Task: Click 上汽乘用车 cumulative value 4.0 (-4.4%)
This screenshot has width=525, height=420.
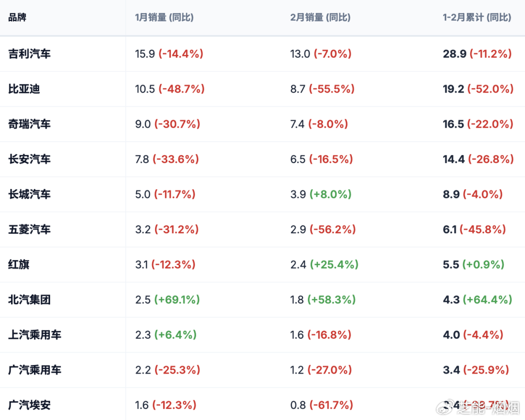Action: pyautogui.click(x=473, y=334)
